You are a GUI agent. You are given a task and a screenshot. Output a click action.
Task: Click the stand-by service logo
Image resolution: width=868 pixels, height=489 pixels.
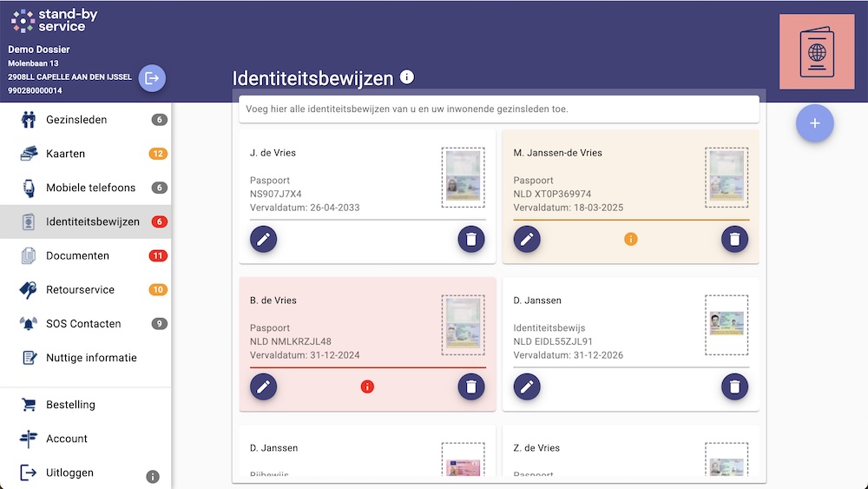[x=54, y=21]
